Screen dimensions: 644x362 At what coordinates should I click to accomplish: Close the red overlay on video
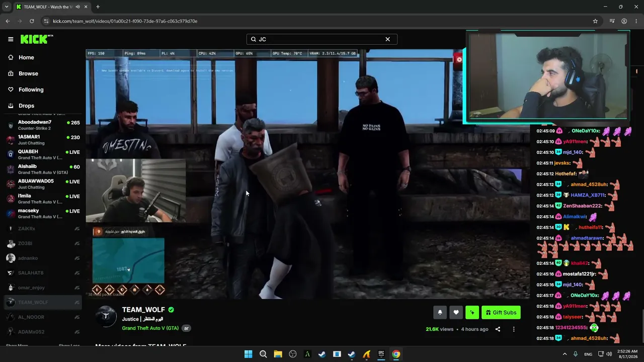pos(459,59)
